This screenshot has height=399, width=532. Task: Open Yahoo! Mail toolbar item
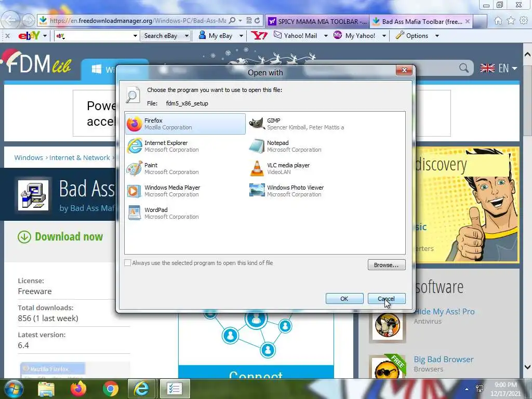click(296, 36)
